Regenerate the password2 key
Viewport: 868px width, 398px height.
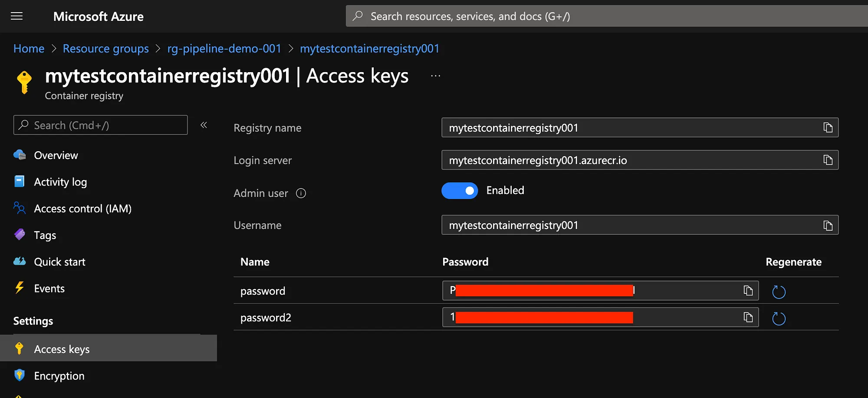click(779, 318)
